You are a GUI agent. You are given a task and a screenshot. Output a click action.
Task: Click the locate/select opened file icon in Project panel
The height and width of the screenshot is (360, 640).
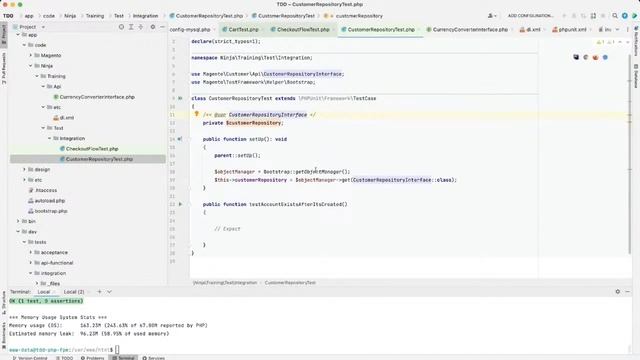click(x=121, y=27)
